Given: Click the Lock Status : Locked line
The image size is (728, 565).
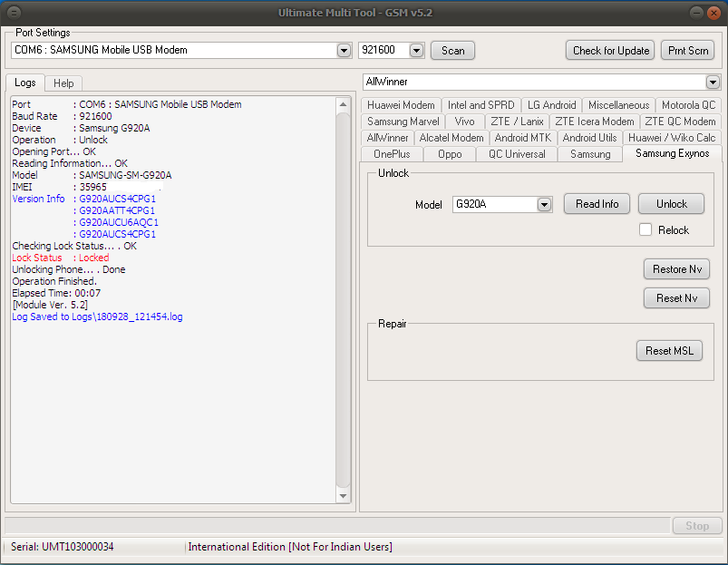Looking at the screenshot, I should coord(61,258).
